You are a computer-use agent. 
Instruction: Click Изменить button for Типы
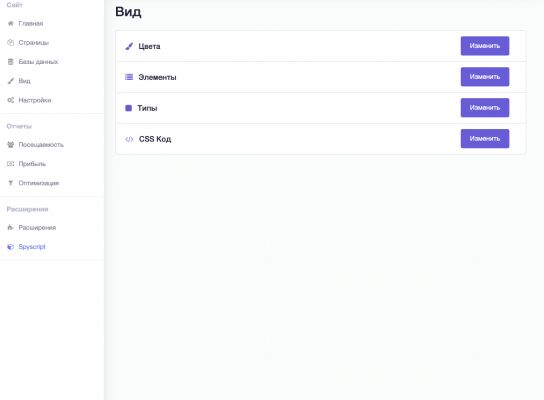coord(485,108)
